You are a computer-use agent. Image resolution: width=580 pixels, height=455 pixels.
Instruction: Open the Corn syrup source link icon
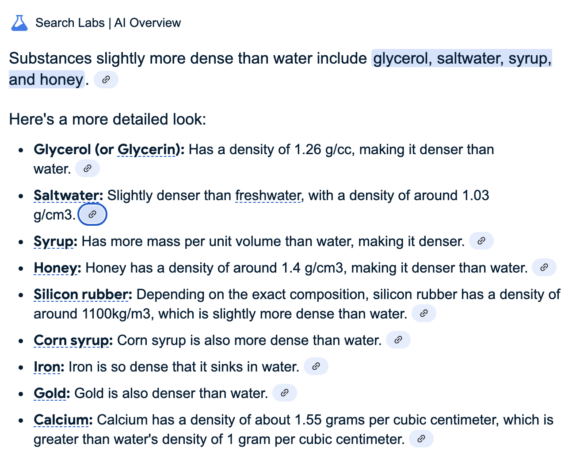(398, 340)
